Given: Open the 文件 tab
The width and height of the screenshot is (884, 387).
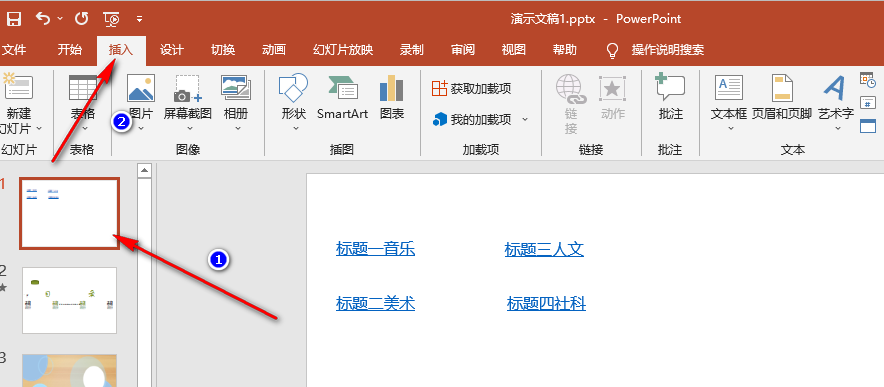Looking at the screenshot, I should pos(14,50).
